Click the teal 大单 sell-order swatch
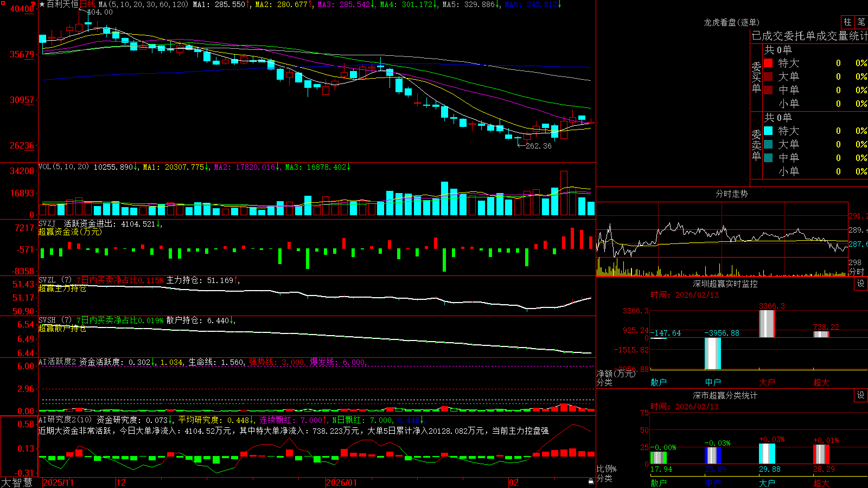This screenshot has width=868, height=488. point(768,144)
